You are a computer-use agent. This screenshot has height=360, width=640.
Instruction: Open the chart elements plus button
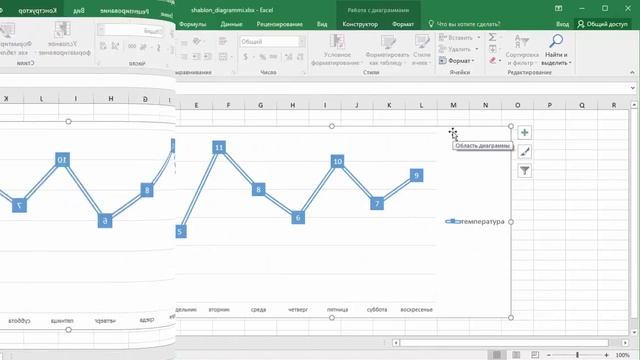[x=524, y=133]
